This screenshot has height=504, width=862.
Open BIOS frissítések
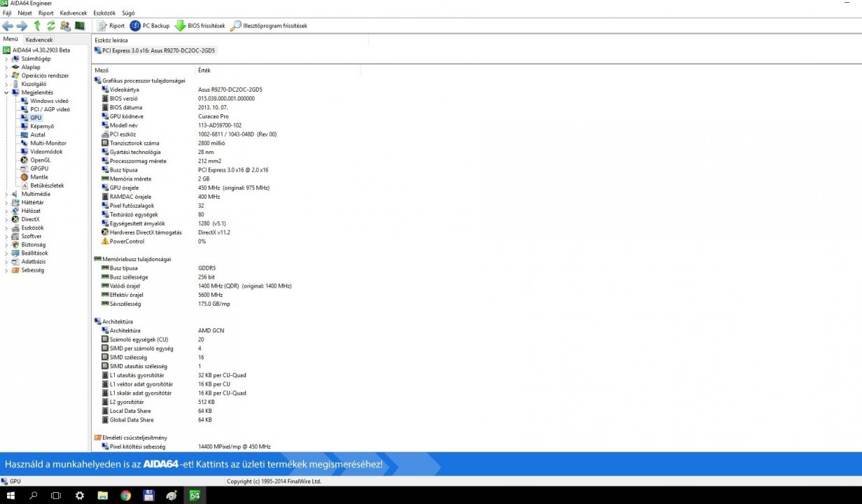pyautogui.click(x=200, y=26)
